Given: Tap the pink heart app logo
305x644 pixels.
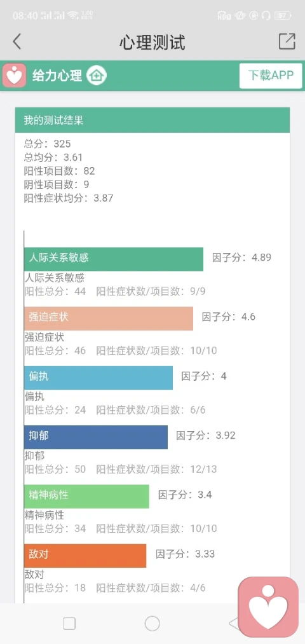Looking at the screenshot, I should click(15, 76).
